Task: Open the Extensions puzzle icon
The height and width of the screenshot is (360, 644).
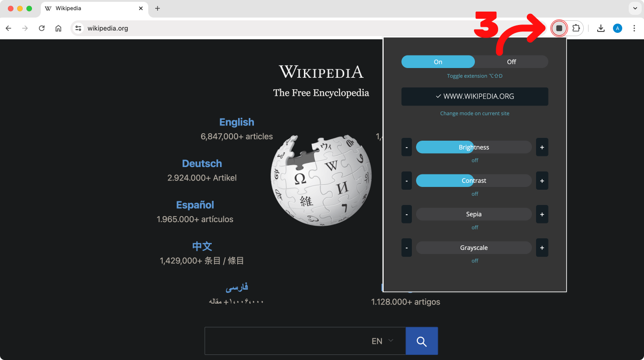Action: (x=576, y=28)
